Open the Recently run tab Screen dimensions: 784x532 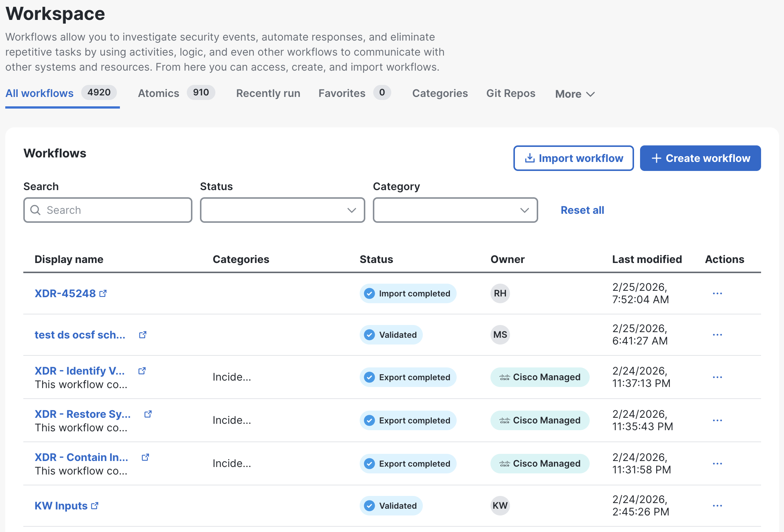(x=268, y=93)
